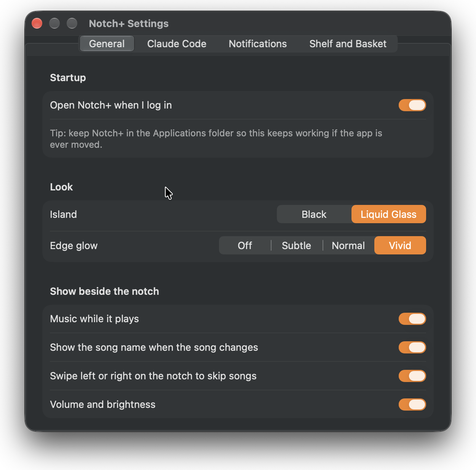Click the Edge glow label
476x470 pixels.
[73, 246]
